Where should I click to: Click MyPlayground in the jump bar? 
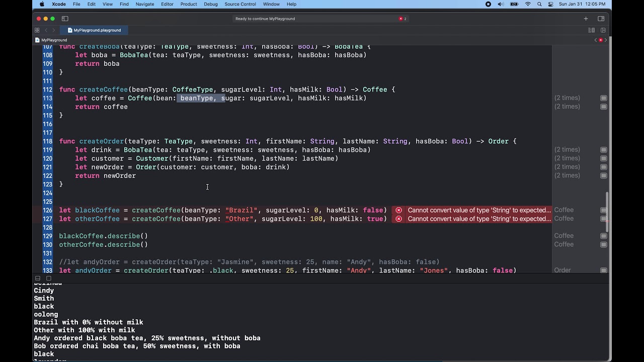[x=51, y=40]
